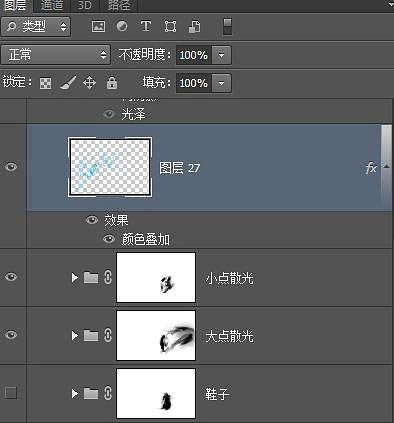Click the 不透明度 100% value field
The height and width of the screenshot is (423, 394).
pyautogui.click(x=194, y=55)
